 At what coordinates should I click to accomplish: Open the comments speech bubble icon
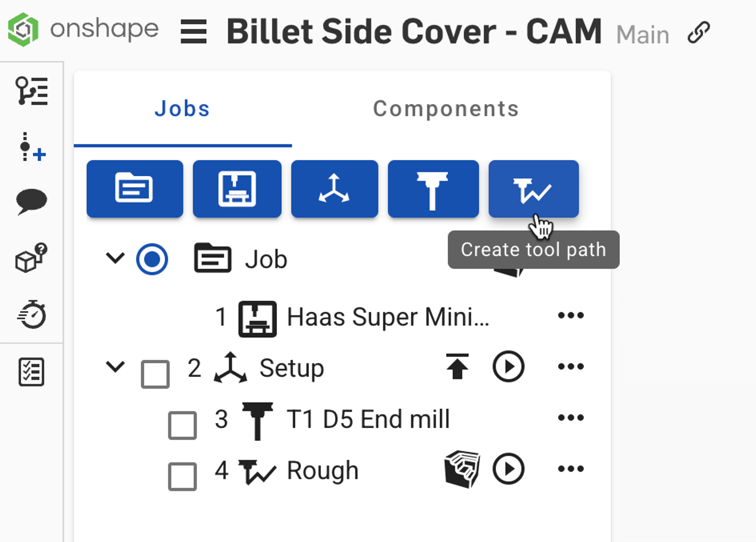(x=31, y=202)
